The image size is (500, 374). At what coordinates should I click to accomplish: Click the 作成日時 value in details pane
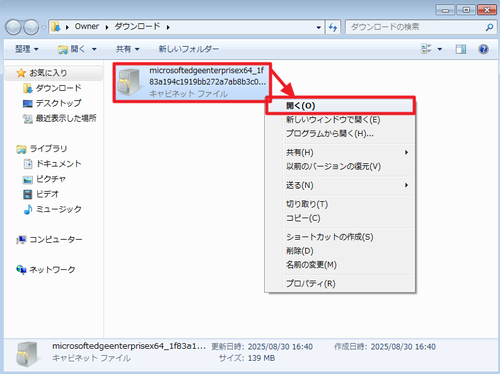pyautogui.click(x=403, y=347)
